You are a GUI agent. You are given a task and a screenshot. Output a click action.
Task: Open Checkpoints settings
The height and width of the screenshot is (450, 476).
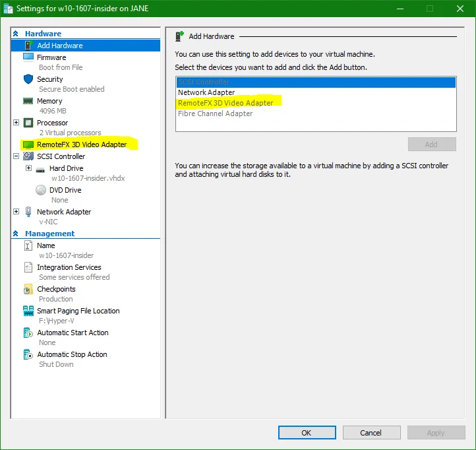pyautogui.click(x=56, y=289)
